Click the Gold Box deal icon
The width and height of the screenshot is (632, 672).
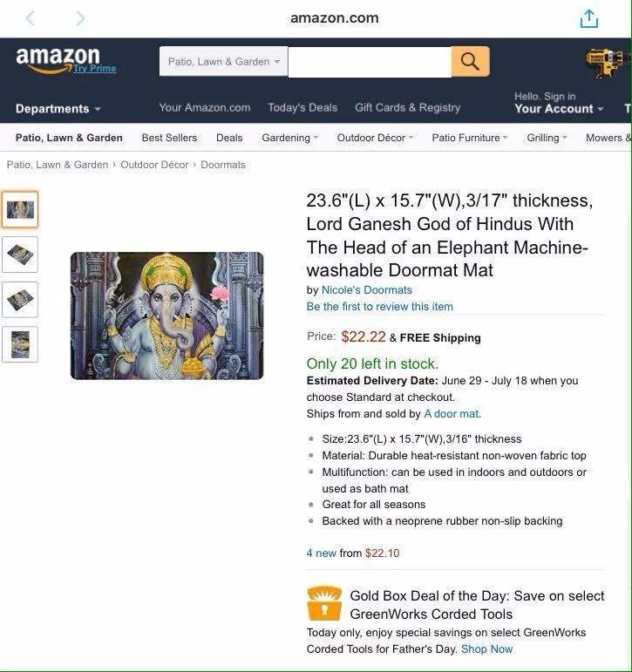tap(324, 603)
